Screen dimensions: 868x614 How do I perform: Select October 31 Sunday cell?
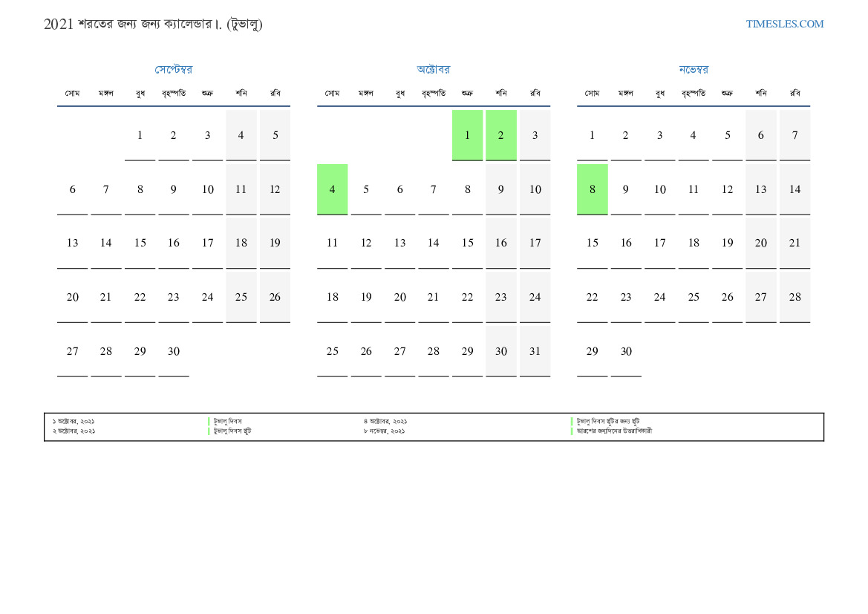point(535,351)
